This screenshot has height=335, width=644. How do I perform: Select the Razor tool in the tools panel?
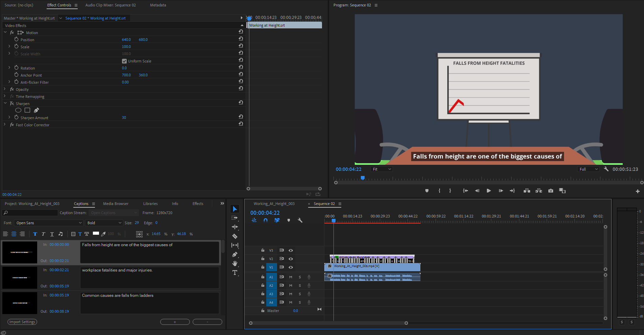click(235, 236)
